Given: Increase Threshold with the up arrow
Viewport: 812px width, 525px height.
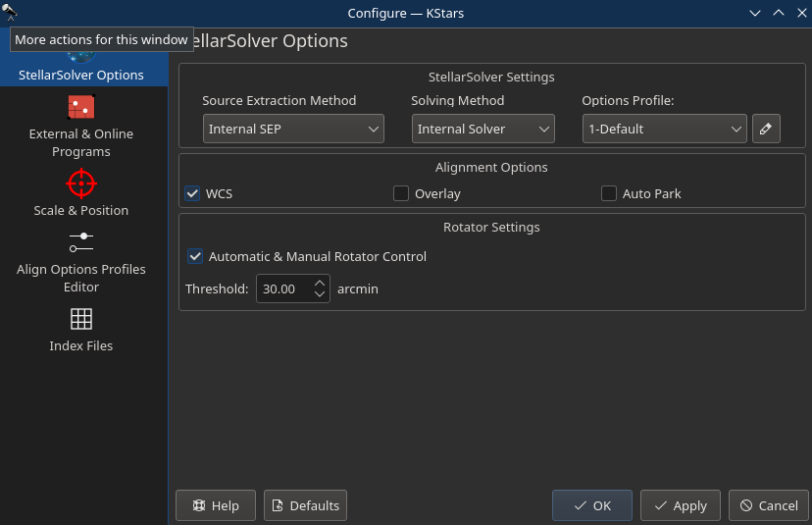Looking at the screenshot, I should [x=320, y=283].
